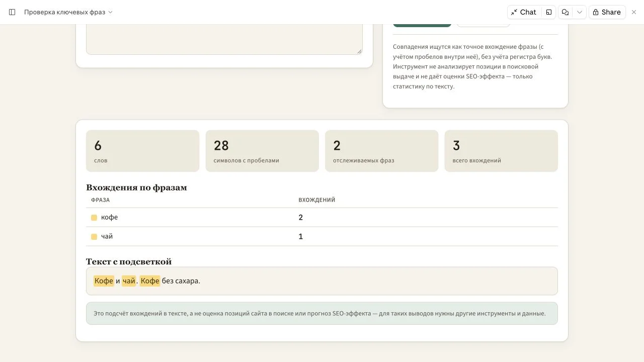The image size is (644, 362).
Task: Click the Share button with lock icon
Action: coord(607,12)
